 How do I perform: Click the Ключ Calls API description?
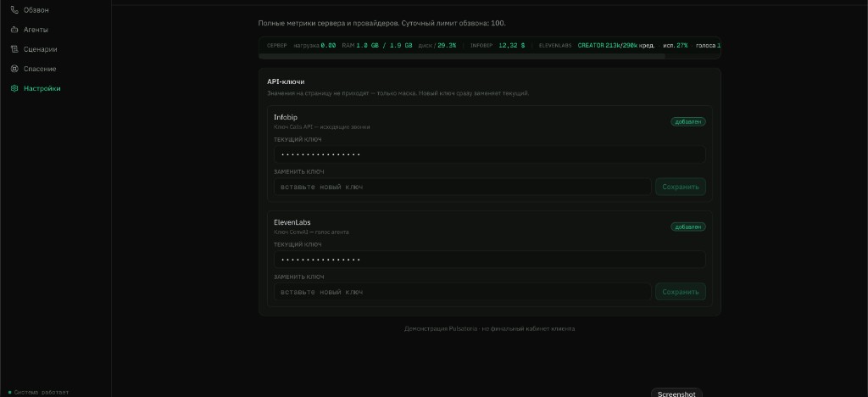(321, 127)
